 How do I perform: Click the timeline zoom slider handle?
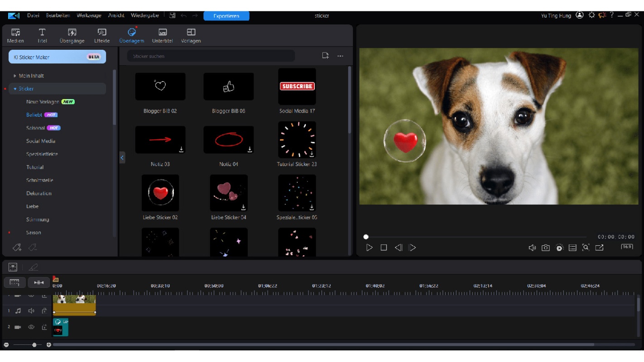point(34,345)
